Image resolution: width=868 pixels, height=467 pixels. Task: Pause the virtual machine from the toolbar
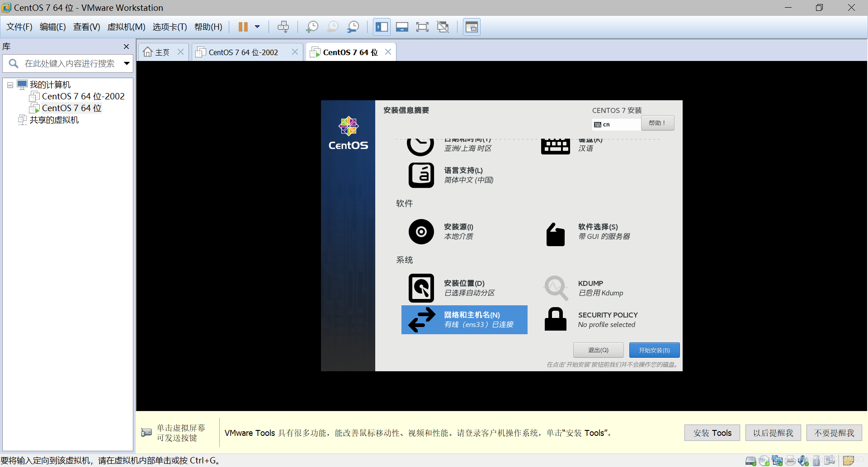(243, 27)
